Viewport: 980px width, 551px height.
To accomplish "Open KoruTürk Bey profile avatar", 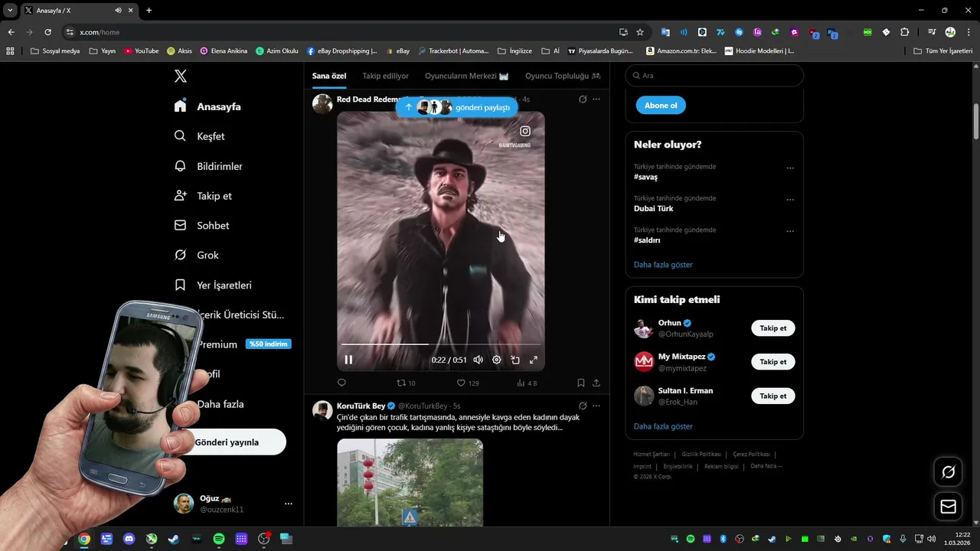I will point(322,410).
